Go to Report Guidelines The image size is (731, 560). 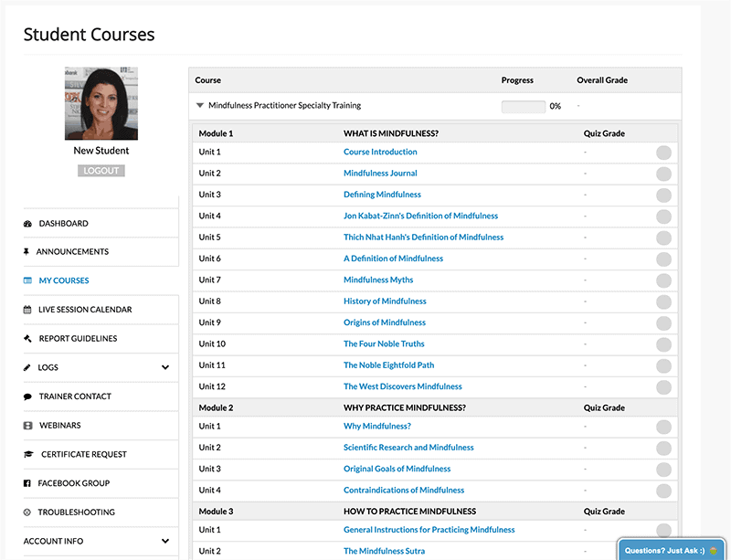pos(78,339)
